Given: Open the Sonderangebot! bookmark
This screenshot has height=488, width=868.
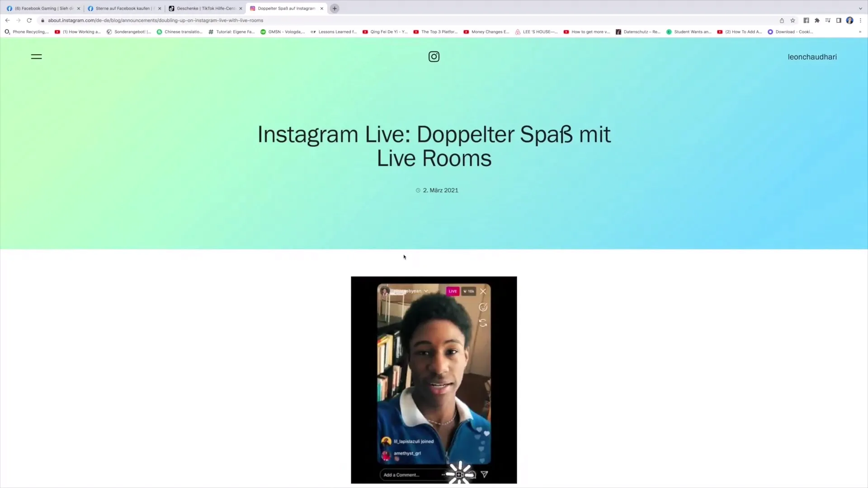Looking at the screenshot, I should pos(129,32).
